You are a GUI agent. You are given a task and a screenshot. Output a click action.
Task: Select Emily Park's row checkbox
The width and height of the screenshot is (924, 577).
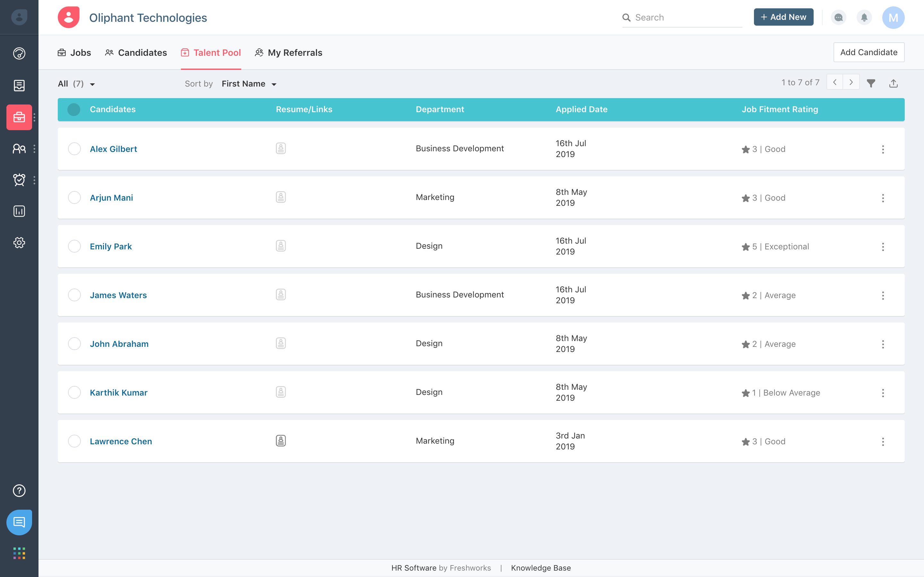(x=74, y=246)
